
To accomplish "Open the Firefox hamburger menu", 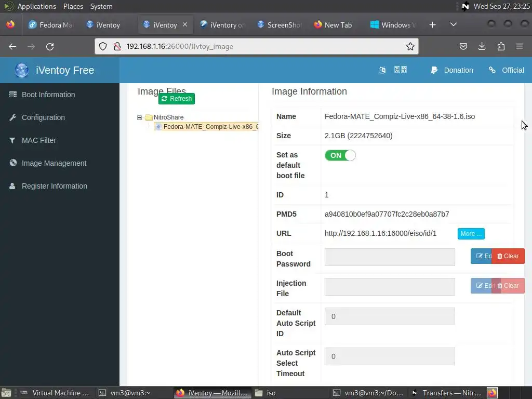I will 520,46.
